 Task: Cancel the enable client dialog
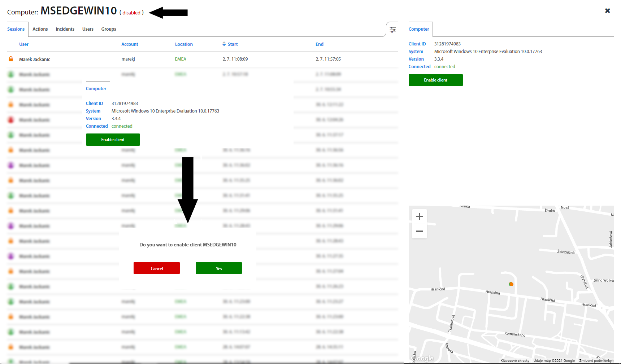pyautogui.click(x=156, y=268)
